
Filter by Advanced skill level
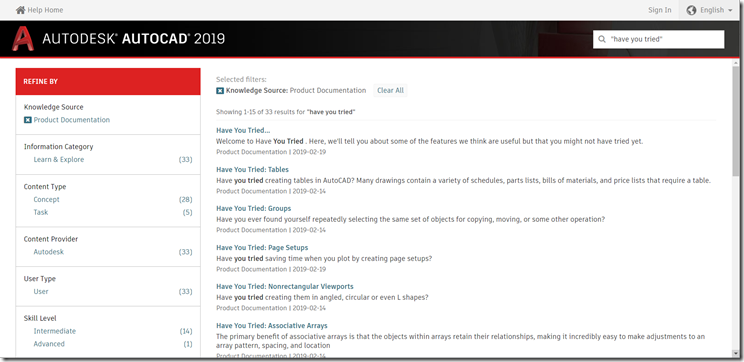tap(49, 344)
